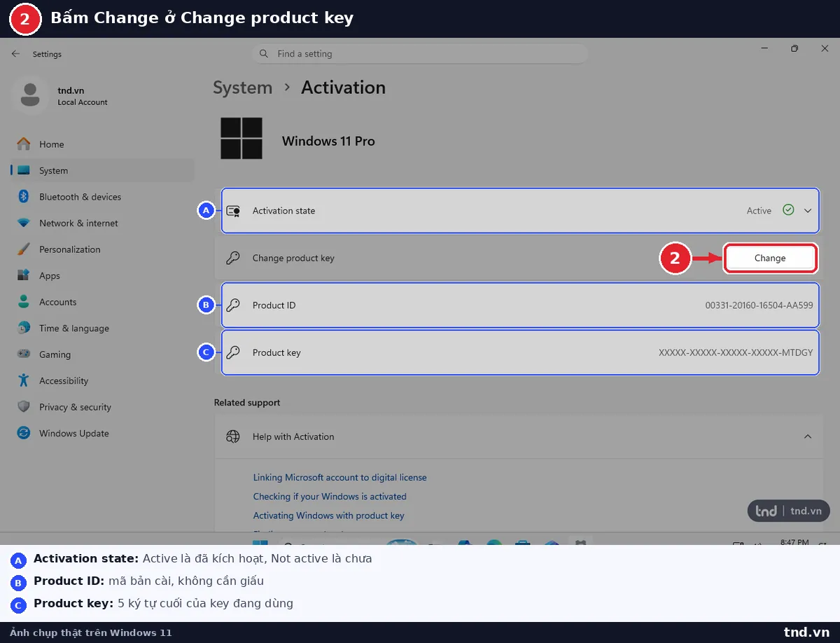The width and height of the screenshot is (840, 643).
Task: Minimize the Settings window
Action: pyautogui.click(x=764, y=48)
